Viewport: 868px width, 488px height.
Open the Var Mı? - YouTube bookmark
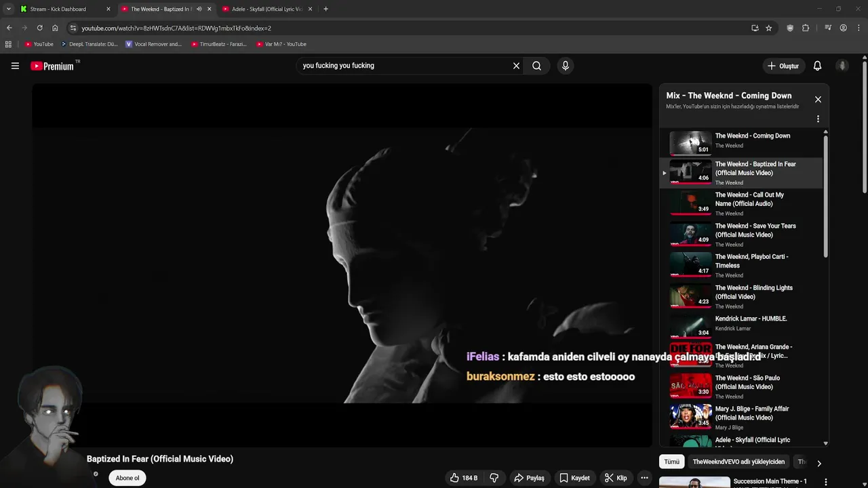[x=281, y=44]
